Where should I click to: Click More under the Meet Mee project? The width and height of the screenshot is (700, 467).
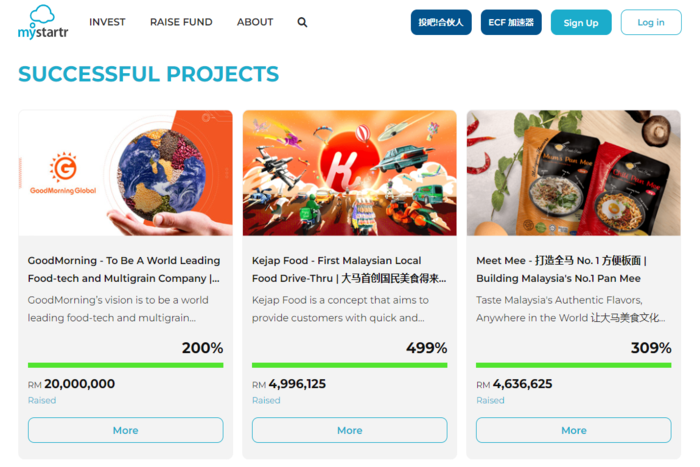click(x=574, y=430)
